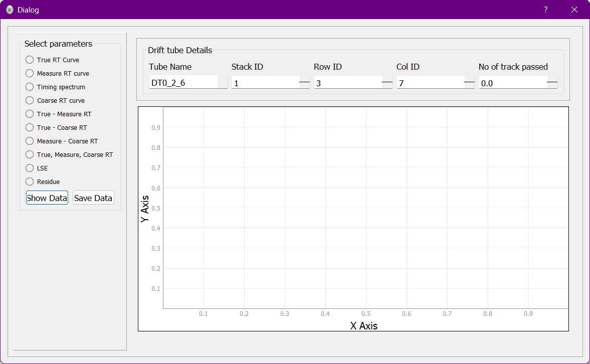Click the 0.9 tick on the X axis
Screen dimensions: 590x364
[x=528, y=313]
